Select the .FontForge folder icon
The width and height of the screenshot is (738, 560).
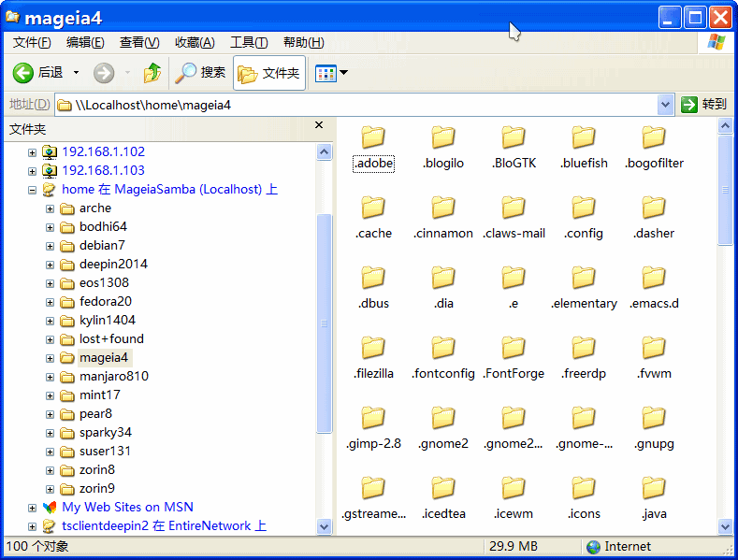tap(513, 347)
